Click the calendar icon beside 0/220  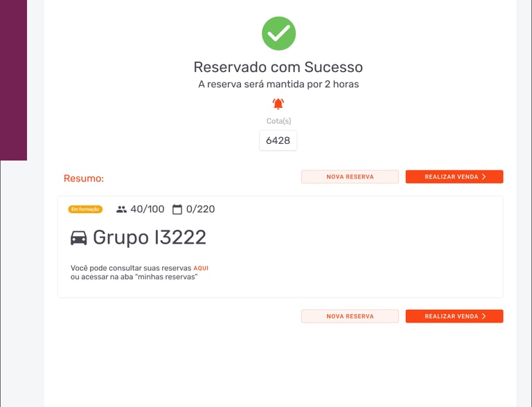coord(177,209)
